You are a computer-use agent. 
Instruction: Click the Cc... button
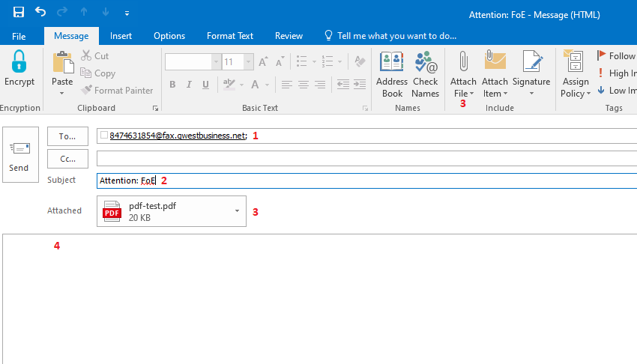pos(67,159)
